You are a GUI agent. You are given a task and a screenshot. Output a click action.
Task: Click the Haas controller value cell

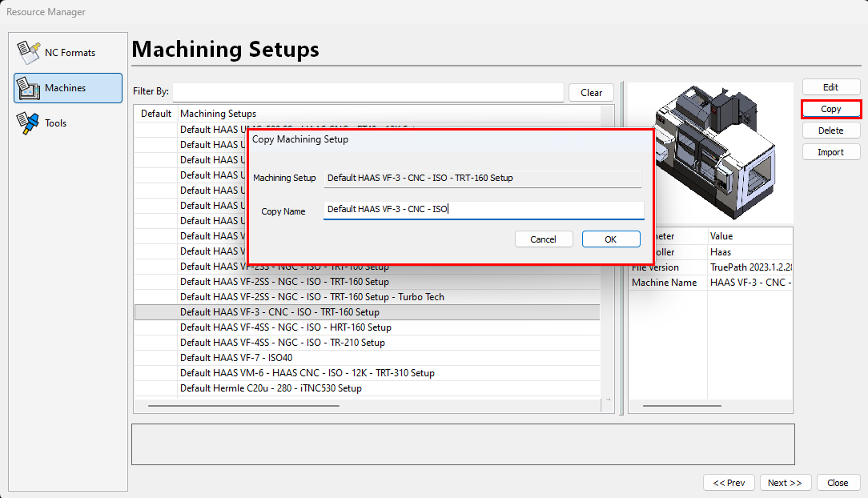(750, 252)
